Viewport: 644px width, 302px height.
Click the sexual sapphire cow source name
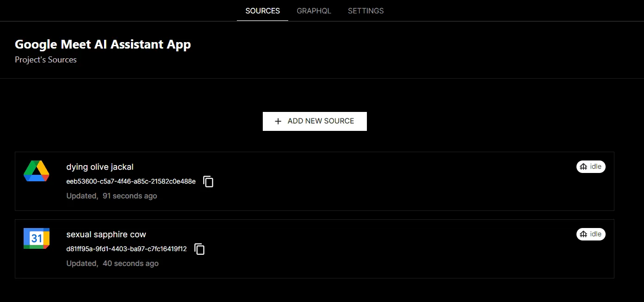106,234
